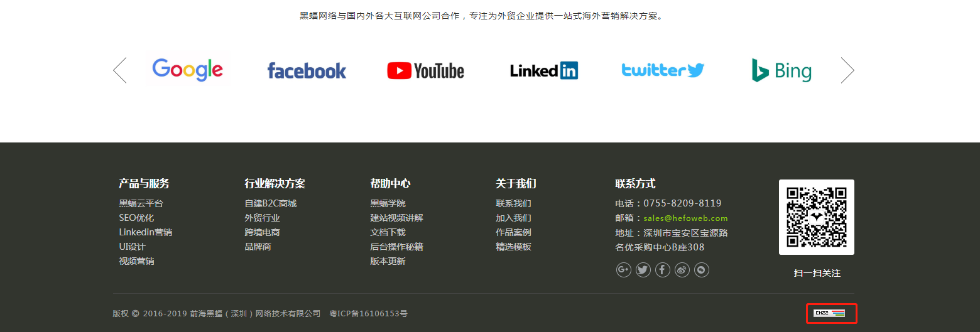Click the Facebook circle icon in footer

tap(663, 270)
